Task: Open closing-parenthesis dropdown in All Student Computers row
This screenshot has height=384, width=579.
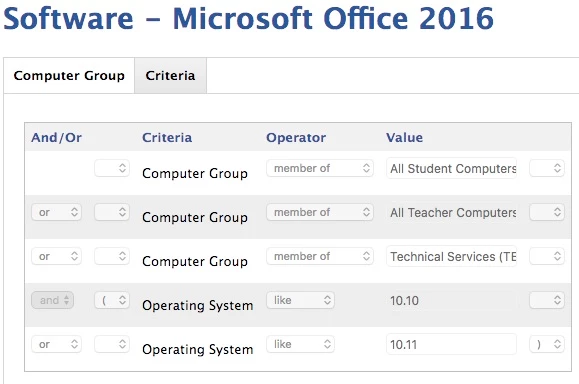Action: pyautogui.click(x=547, y=168)
